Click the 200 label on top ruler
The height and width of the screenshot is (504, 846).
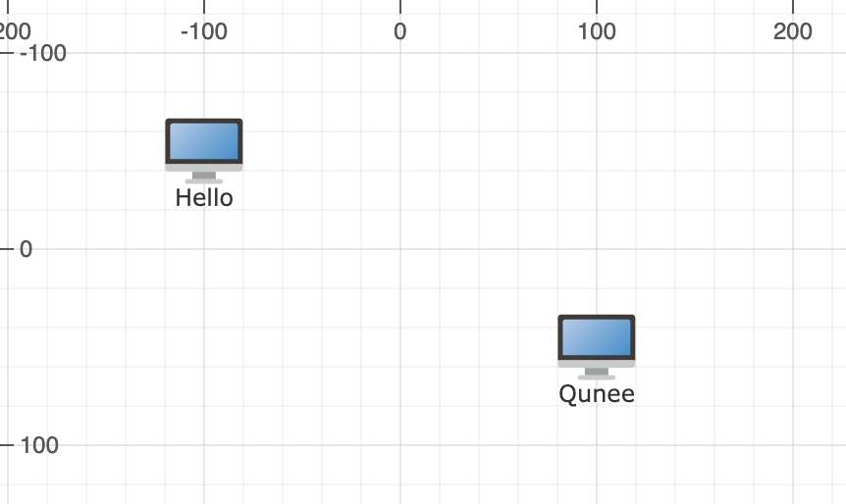[x=792, y=31]
